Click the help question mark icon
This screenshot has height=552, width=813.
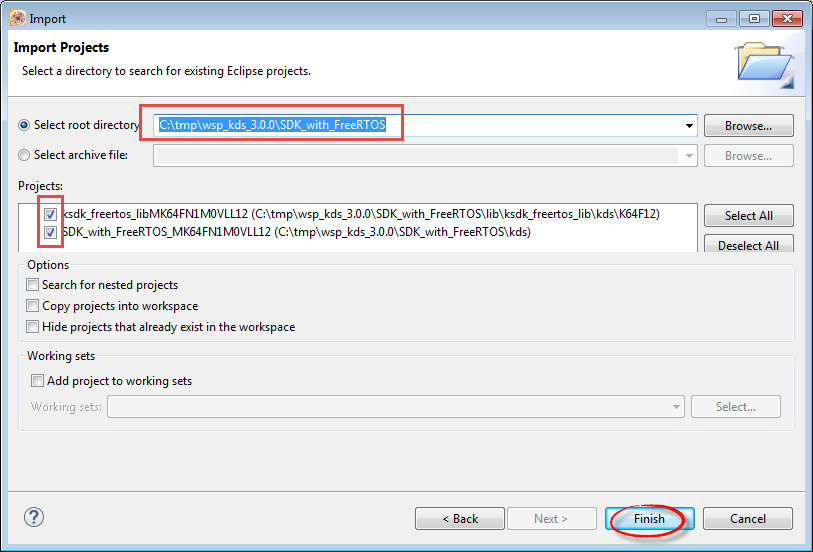(x=34, y=517)
